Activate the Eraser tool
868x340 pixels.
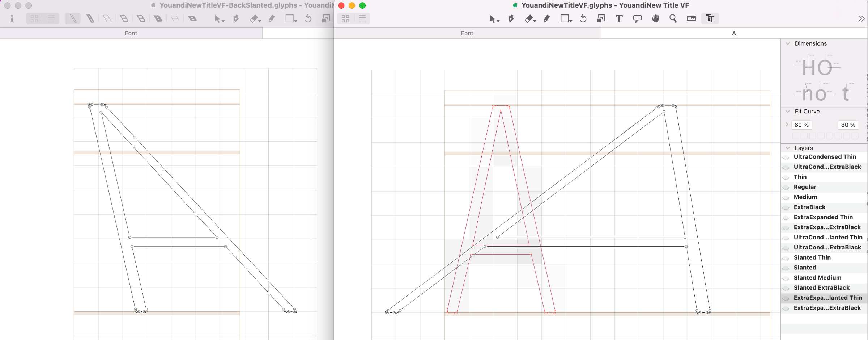529,18
